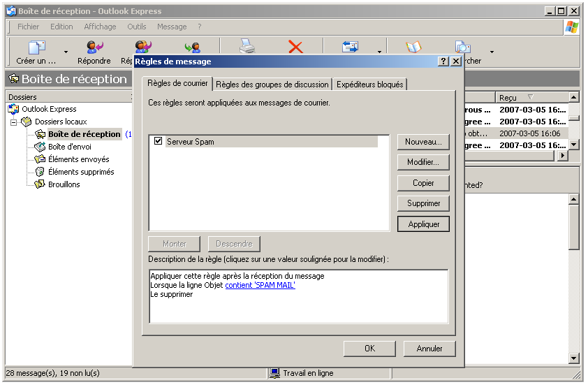Click the Brouillons folder icon
Image resolution: width=588 pixels, height=387 pixels.
[40, 184]
